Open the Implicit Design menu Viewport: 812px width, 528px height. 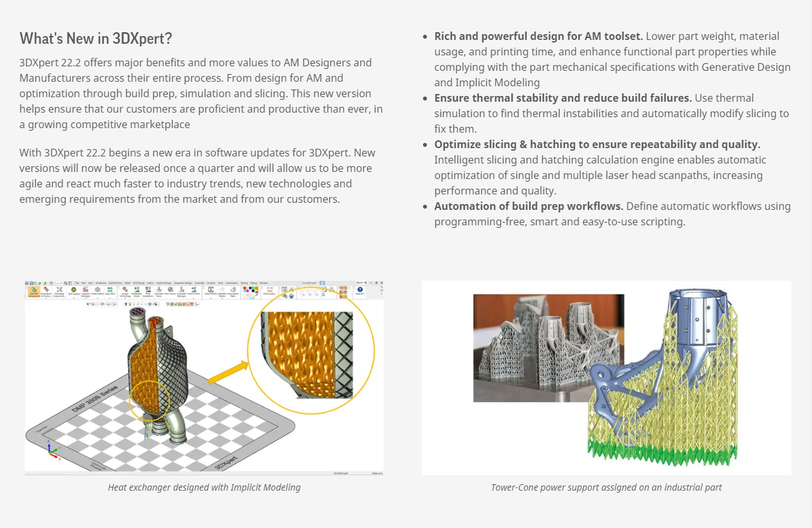(164, 283)
